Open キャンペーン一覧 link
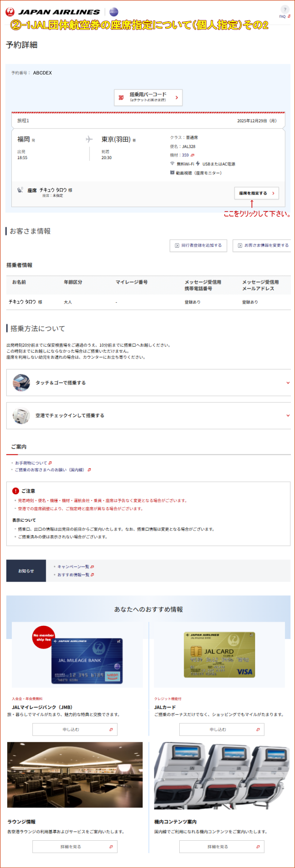Screen dimensions: 295x868 click(73, 567)
